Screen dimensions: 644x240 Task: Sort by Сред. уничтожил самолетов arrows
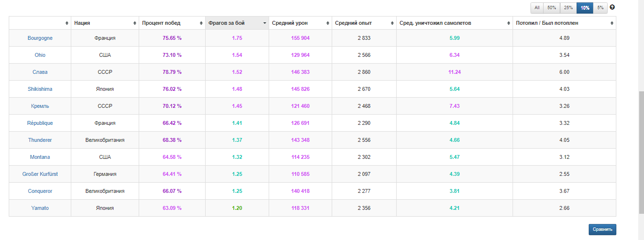coord(508,23)
